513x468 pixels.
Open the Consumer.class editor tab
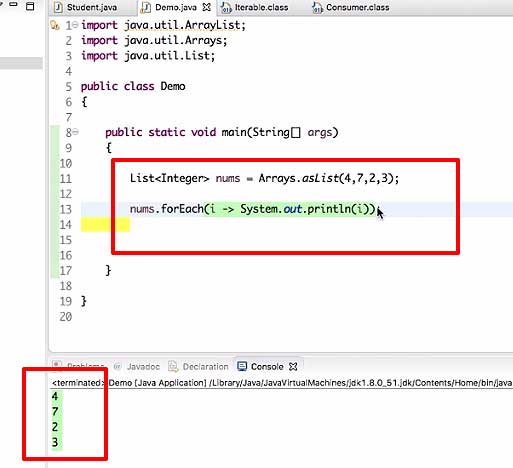pyautogui.click(x=357, y=7)
